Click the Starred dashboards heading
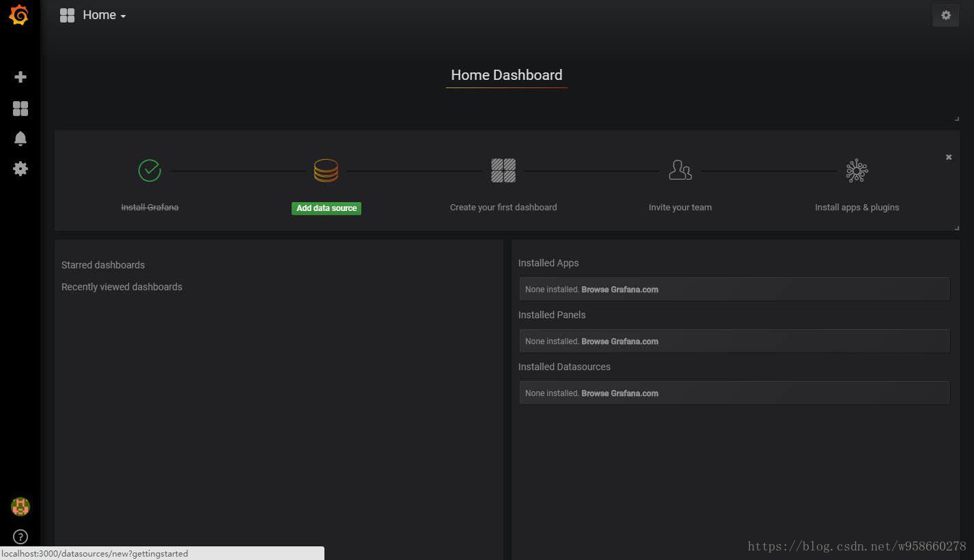974x560 pixels. pos(103,265)
